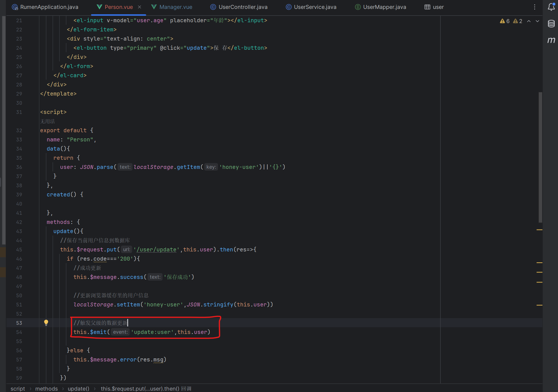Open the editor tabs more options menu
This screenshot has height=392, width=558.
coord(534,7)
